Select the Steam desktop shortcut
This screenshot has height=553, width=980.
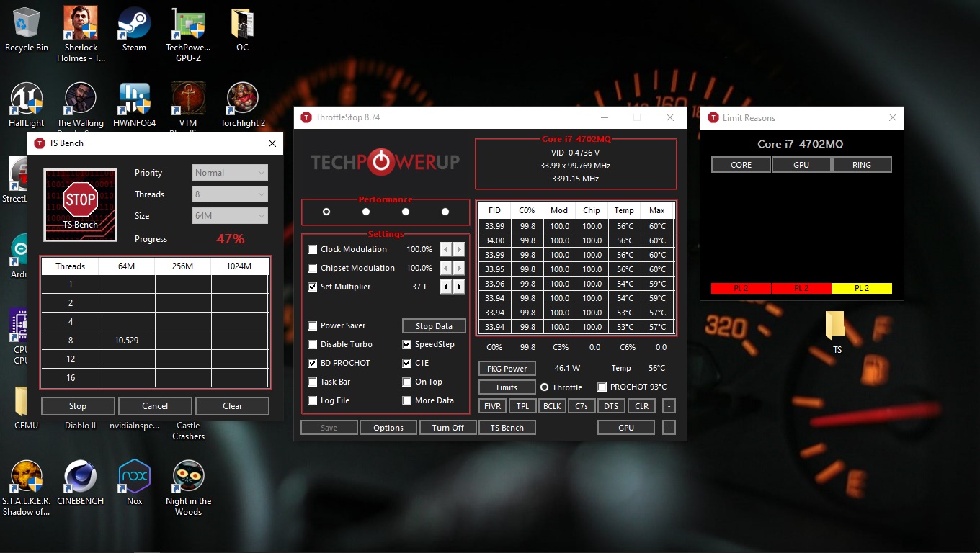click(x=134, y=30)
